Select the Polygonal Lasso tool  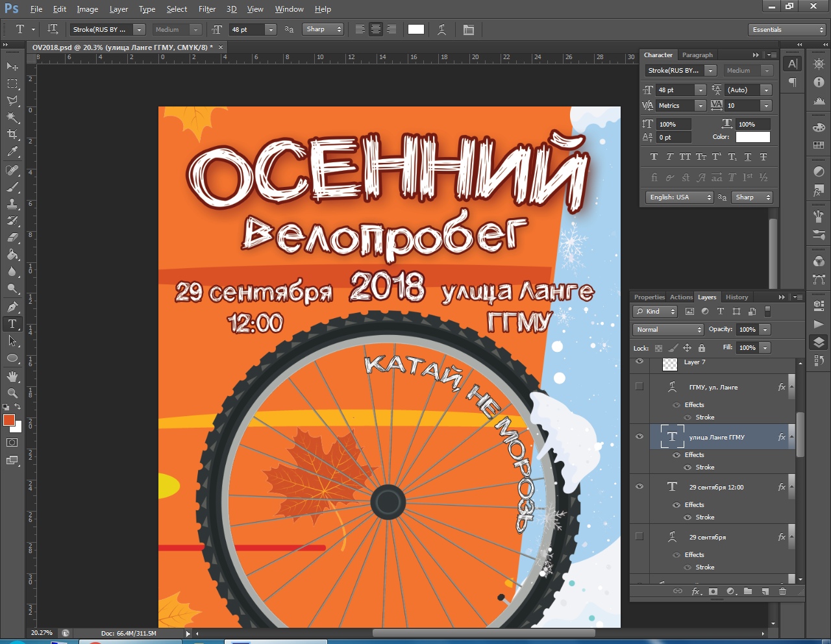click(12, 101)
